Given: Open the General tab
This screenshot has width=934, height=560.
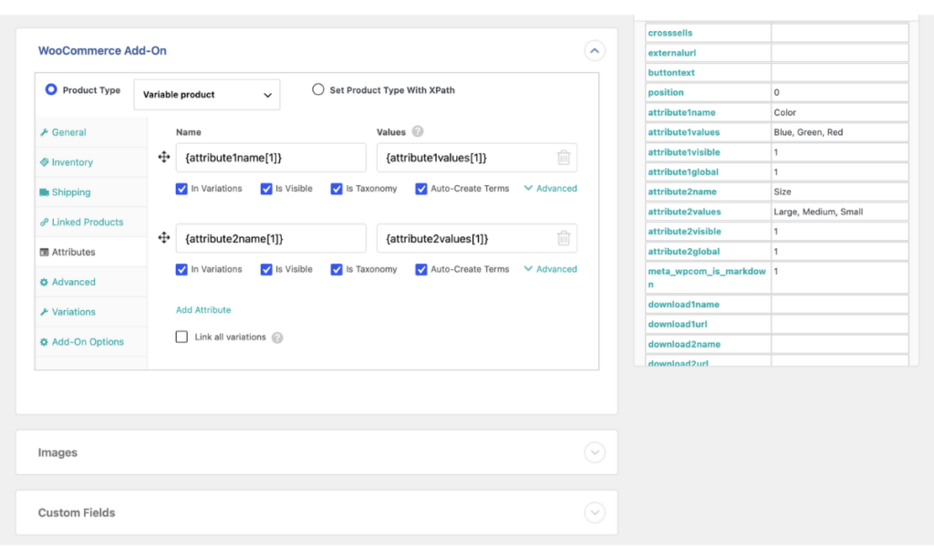Looking at the screenshot, I should [x=91, y=132].
